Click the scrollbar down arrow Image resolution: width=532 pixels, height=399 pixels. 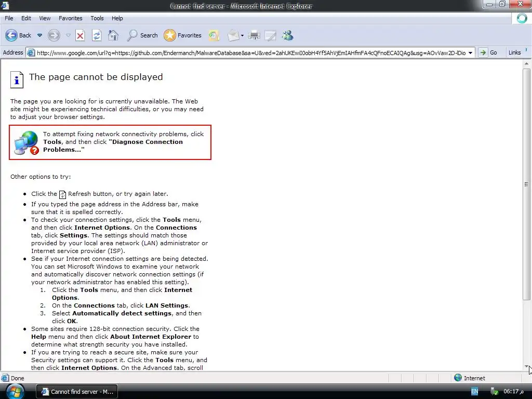click(526, 366)
